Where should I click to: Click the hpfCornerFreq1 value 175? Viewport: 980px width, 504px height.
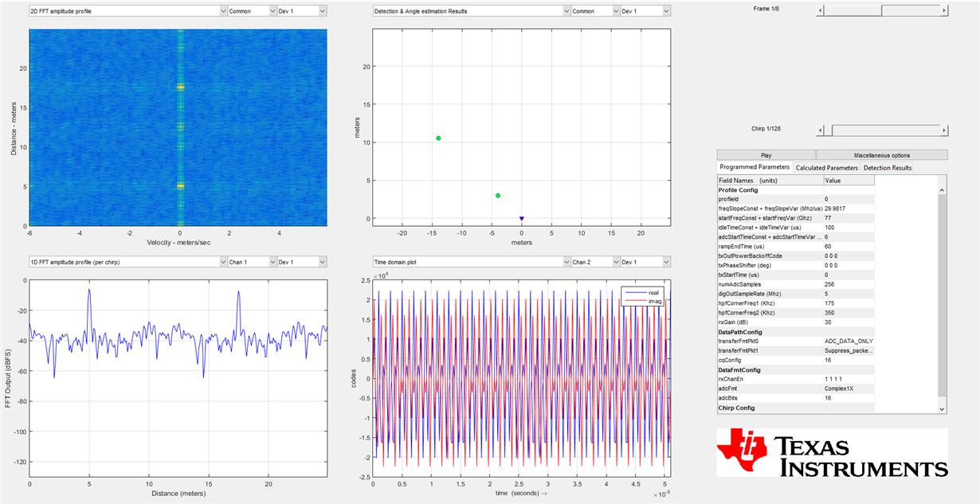click(849, 303)
